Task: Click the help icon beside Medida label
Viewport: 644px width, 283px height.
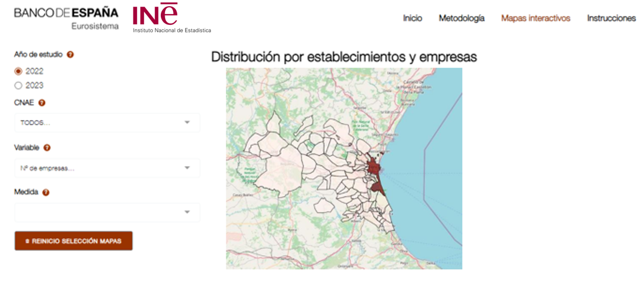Action: 46,193
